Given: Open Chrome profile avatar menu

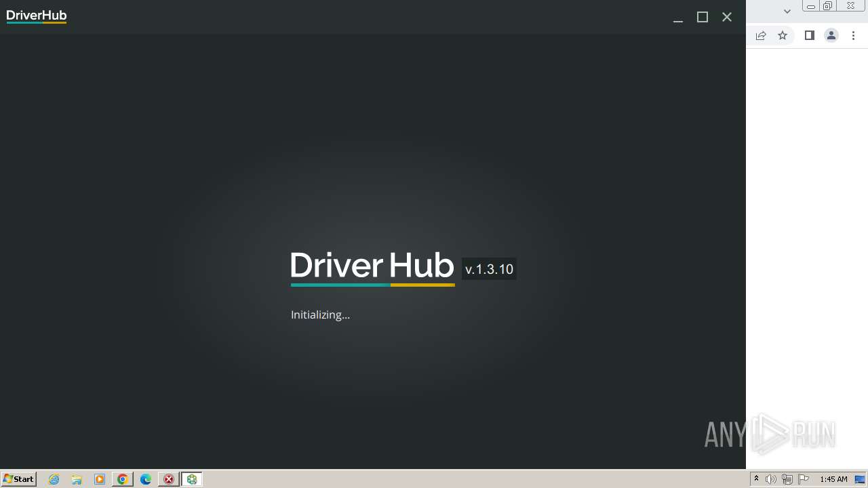Looking at the screenshot, I should 831,35.
